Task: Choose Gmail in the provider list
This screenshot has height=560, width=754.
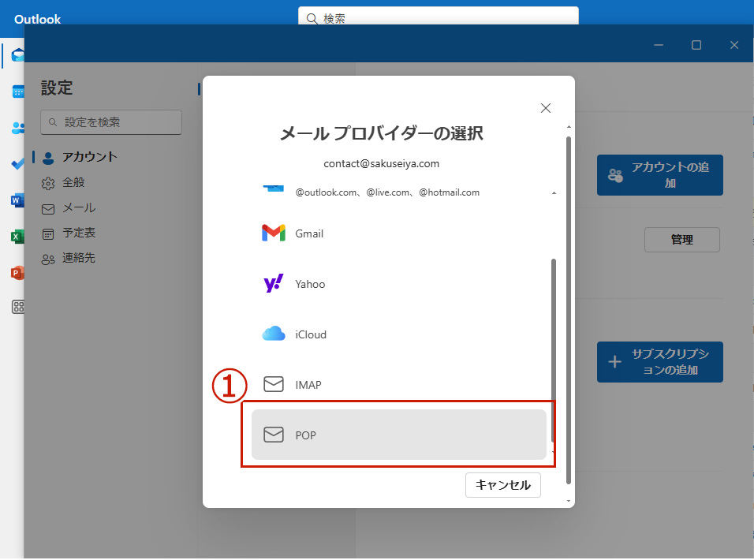Action: click(398, 233)
